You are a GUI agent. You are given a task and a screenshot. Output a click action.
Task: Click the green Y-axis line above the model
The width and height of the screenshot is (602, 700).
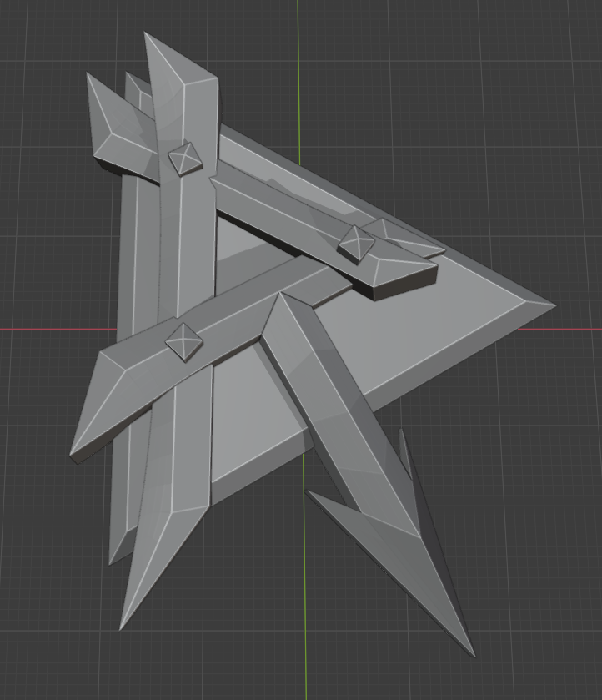tap(298, 67)
